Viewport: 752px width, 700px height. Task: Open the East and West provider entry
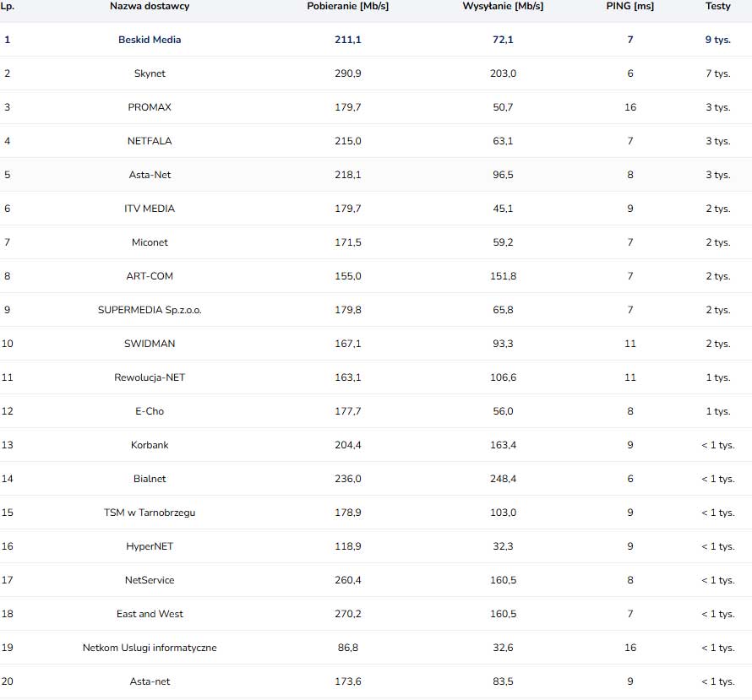(150, 614)
